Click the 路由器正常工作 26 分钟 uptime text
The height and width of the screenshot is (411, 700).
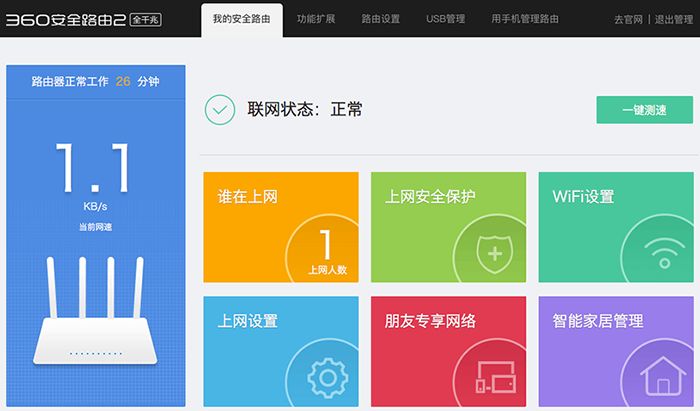[95, 82]
